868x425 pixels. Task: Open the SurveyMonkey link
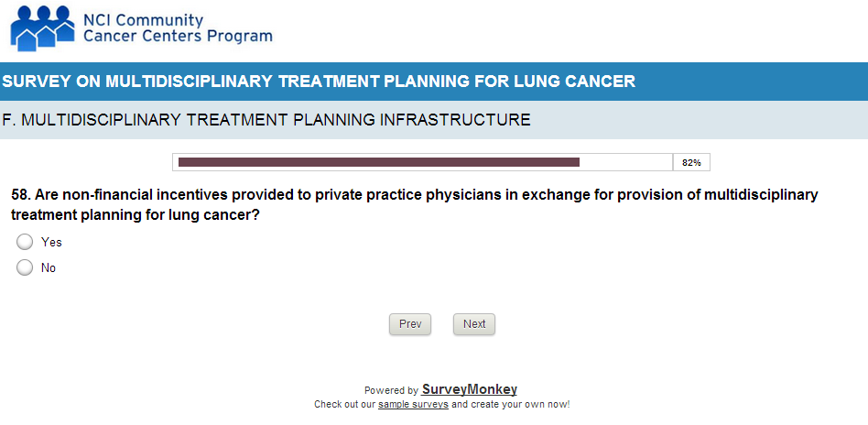coord(469,389)
